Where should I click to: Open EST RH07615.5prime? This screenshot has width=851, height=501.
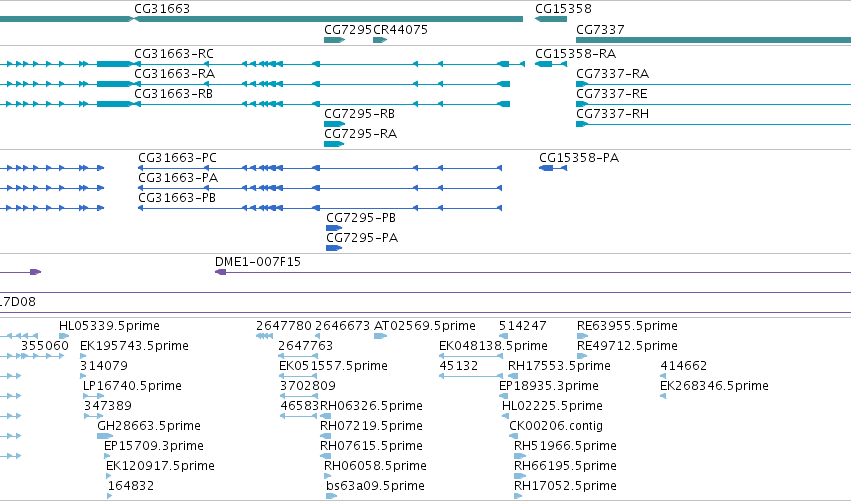[x=371, y=446]
